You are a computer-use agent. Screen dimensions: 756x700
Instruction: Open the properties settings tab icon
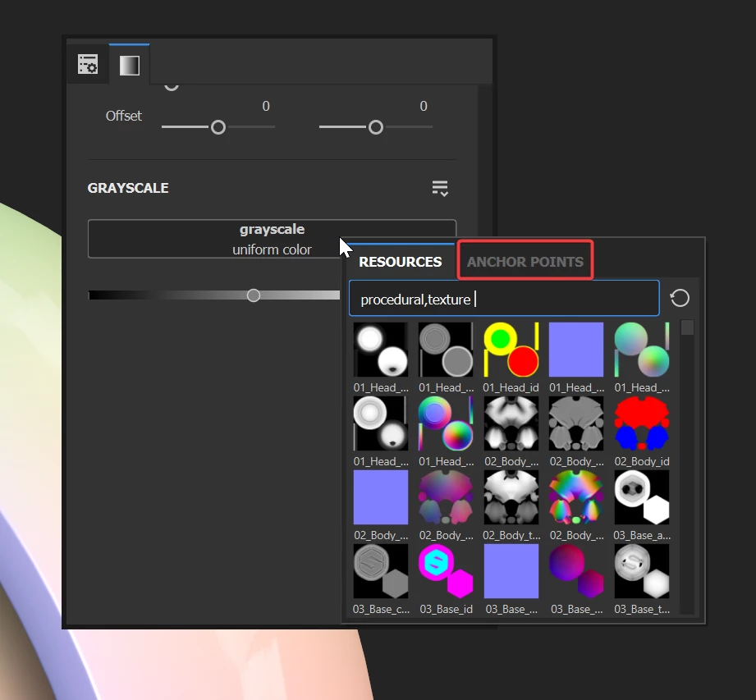point(88,64)
